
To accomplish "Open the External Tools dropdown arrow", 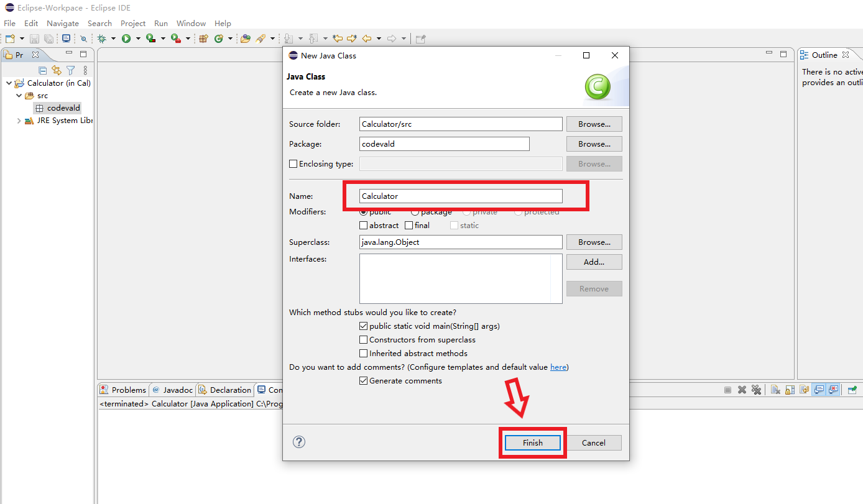I will click(188, 39).
